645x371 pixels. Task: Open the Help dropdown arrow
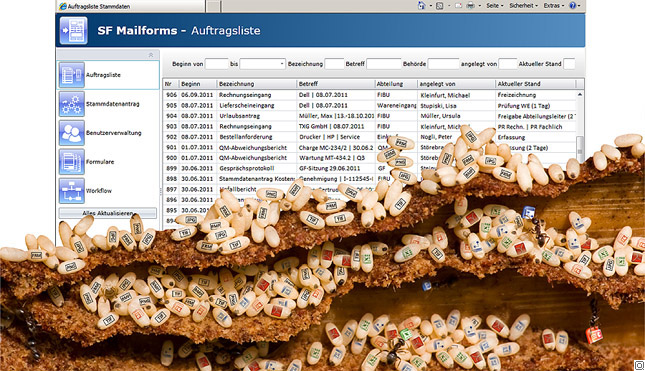(x=579, y=6)
